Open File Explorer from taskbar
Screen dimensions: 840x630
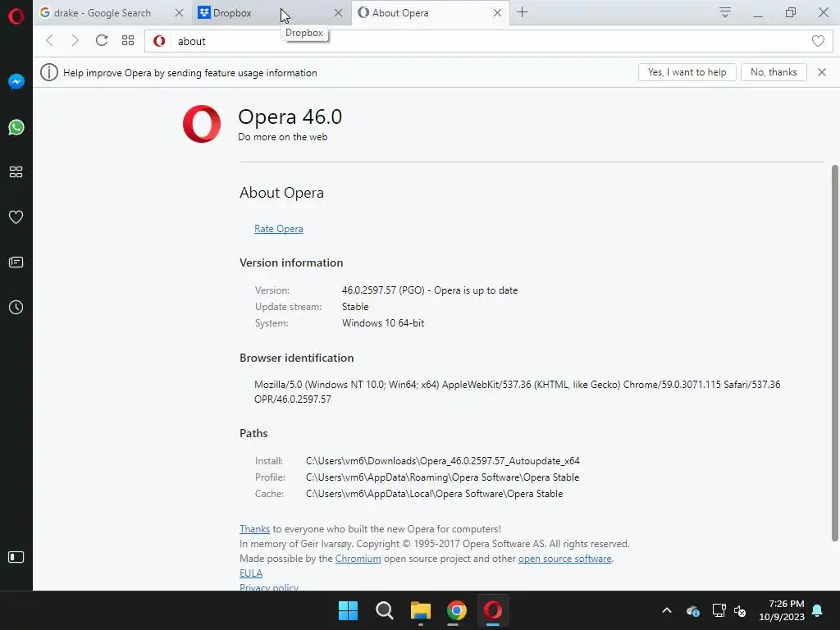tap(421, 610)
